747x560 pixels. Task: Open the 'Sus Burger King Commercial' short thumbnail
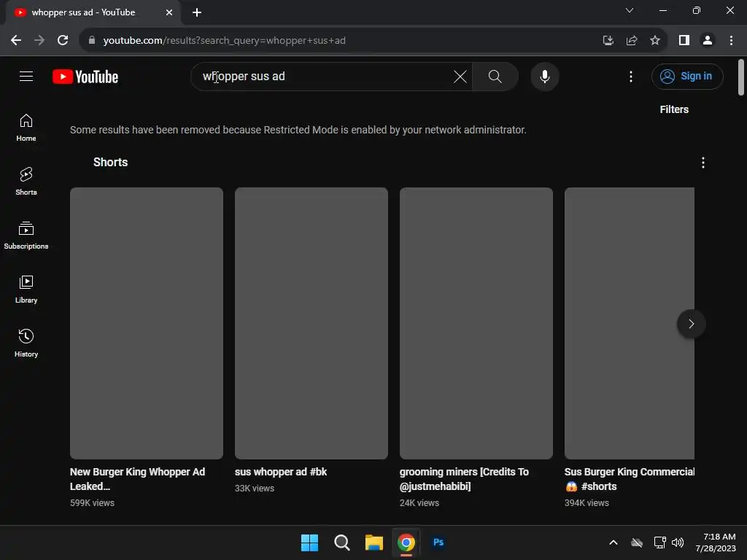point(630,323)
